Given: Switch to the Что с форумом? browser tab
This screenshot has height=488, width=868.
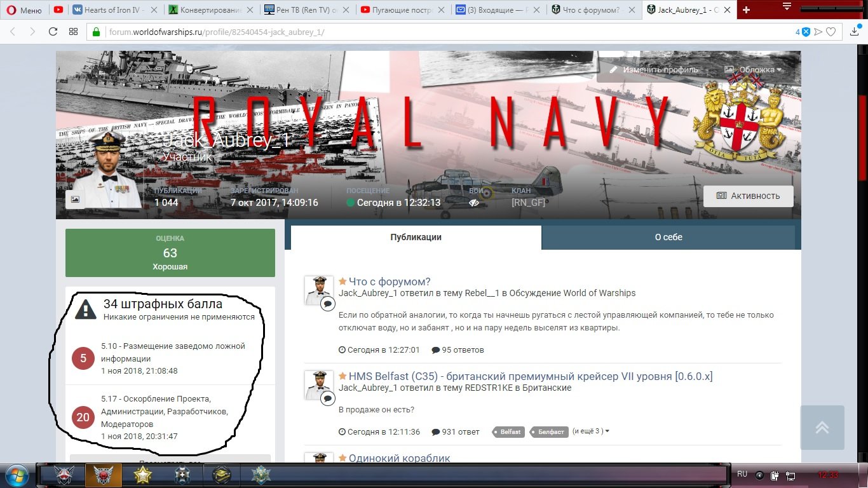Looking at the screenshot, I should click(x=595, y=10).
